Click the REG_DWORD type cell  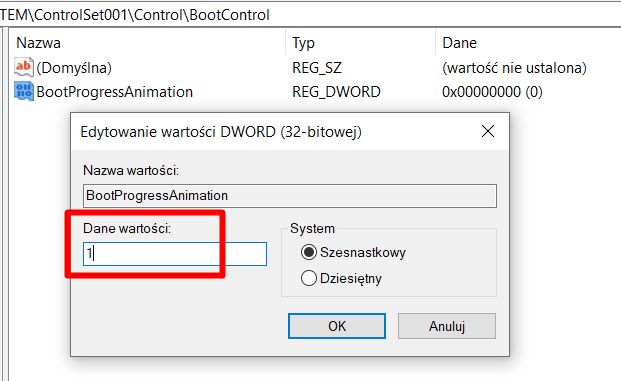click(336, 92)
